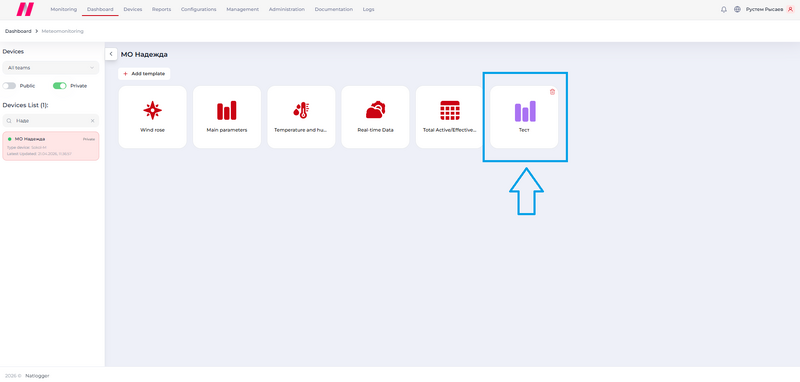Click the Main parameters label

pos(227,130)
